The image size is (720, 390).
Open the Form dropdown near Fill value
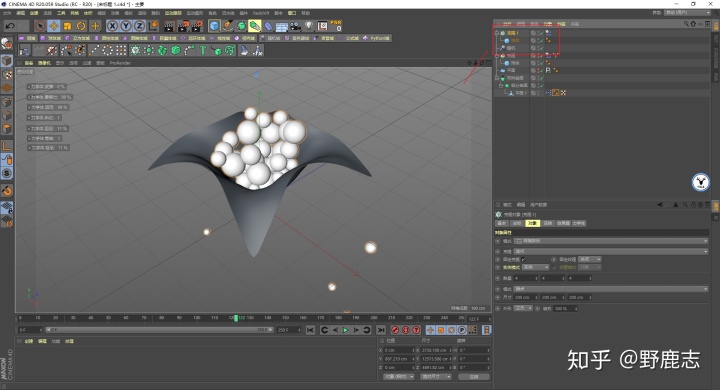click(523, 309)
